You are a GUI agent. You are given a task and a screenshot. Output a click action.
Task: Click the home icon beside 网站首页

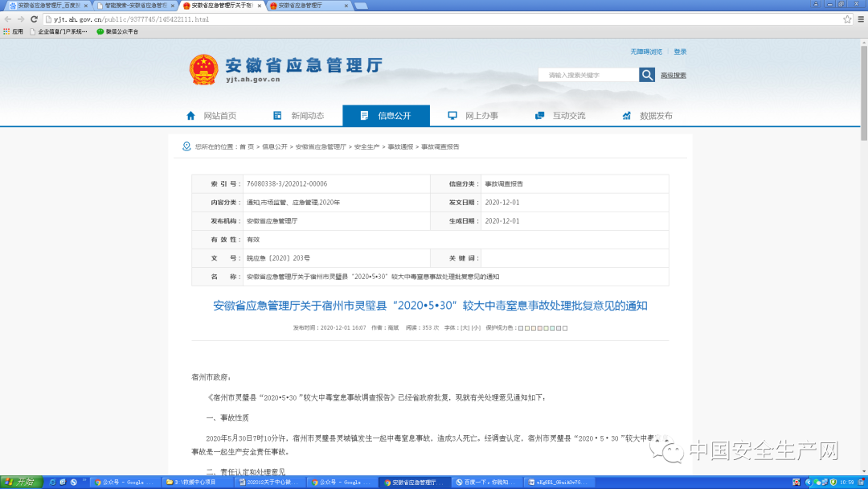pyautogui.click(x=190, y=115)
